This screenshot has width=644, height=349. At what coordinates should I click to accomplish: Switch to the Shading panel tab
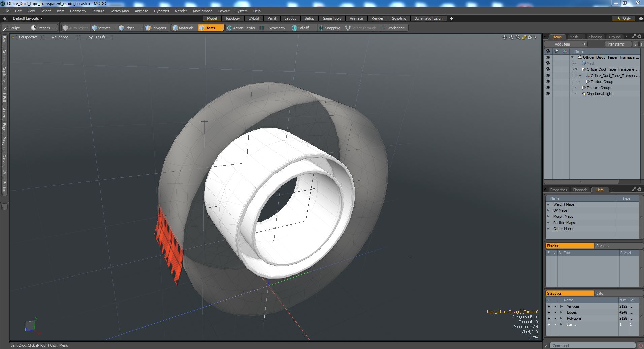coord(595,37)
